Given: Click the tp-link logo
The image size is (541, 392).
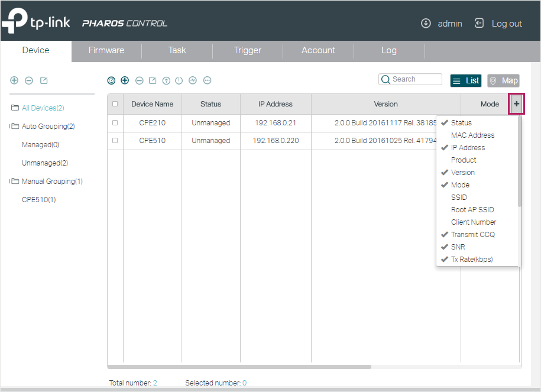Looking at the screenshot, I should [36, 21].
